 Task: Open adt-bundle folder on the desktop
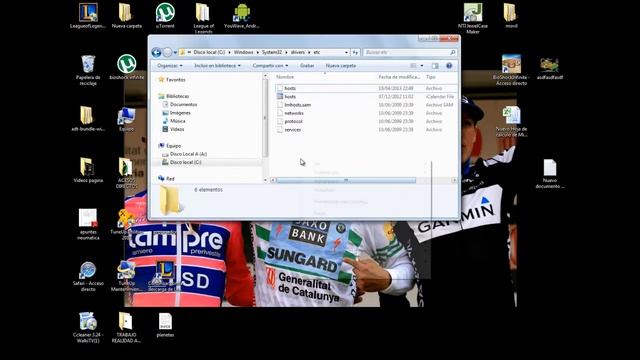pyautogui.click(x=88, y=119)
